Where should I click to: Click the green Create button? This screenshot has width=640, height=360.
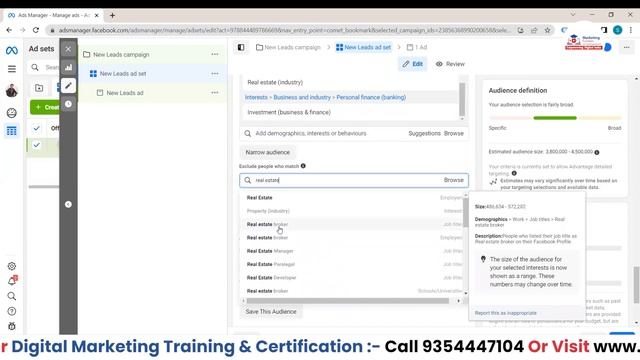click(x=45, y=107)
